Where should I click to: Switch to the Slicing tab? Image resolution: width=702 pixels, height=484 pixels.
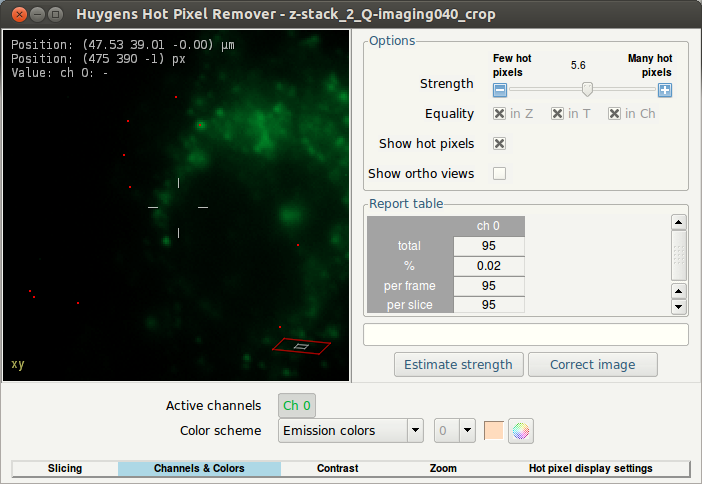(65, 468)
